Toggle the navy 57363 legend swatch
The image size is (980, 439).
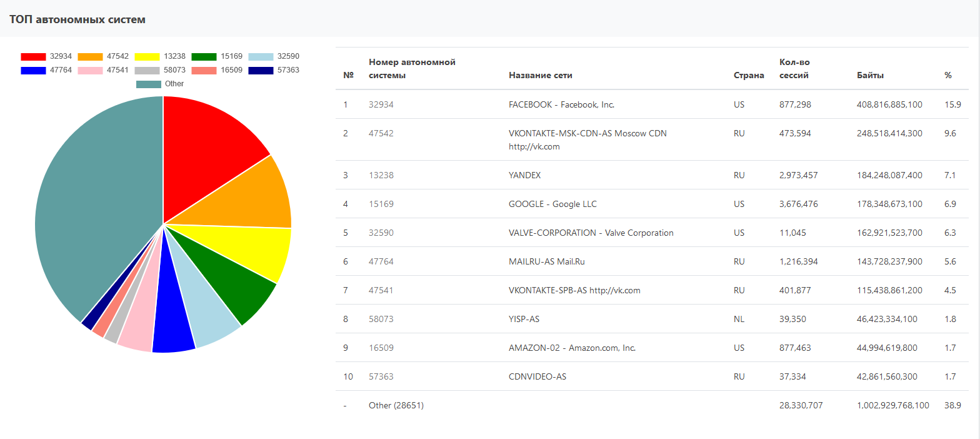tap(261, 71)
